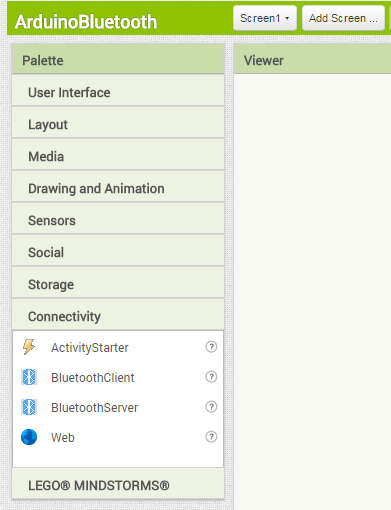Screen dimensions: 391x510
Task: Expand the Social palette section
Action: coord(118,251)
